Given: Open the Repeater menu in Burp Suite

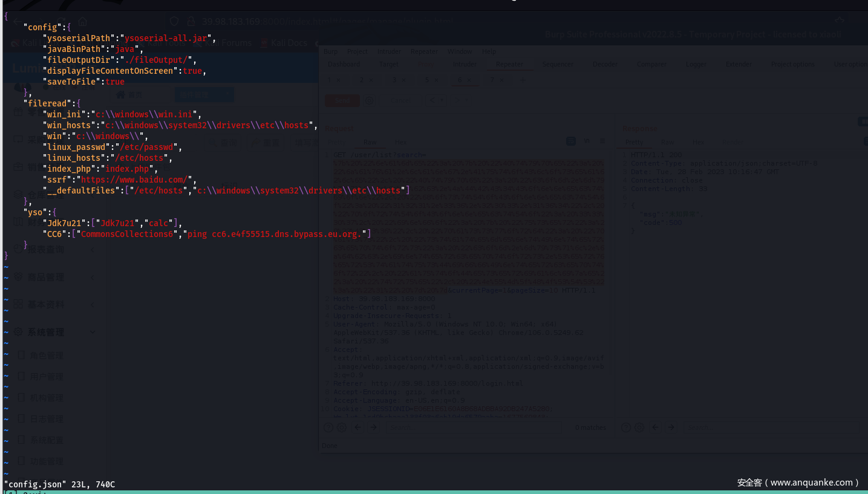Looking at the screenshot, I should [x=425, y=51].
